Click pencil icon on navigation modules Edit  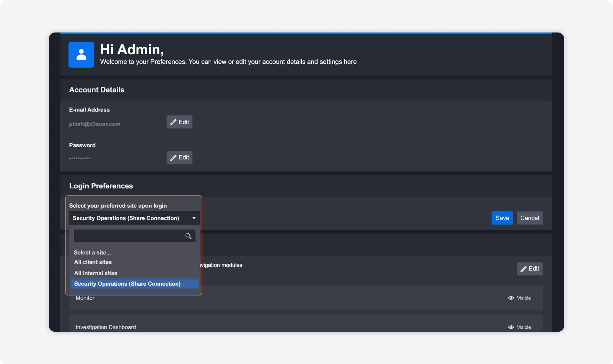coord(524,269)
